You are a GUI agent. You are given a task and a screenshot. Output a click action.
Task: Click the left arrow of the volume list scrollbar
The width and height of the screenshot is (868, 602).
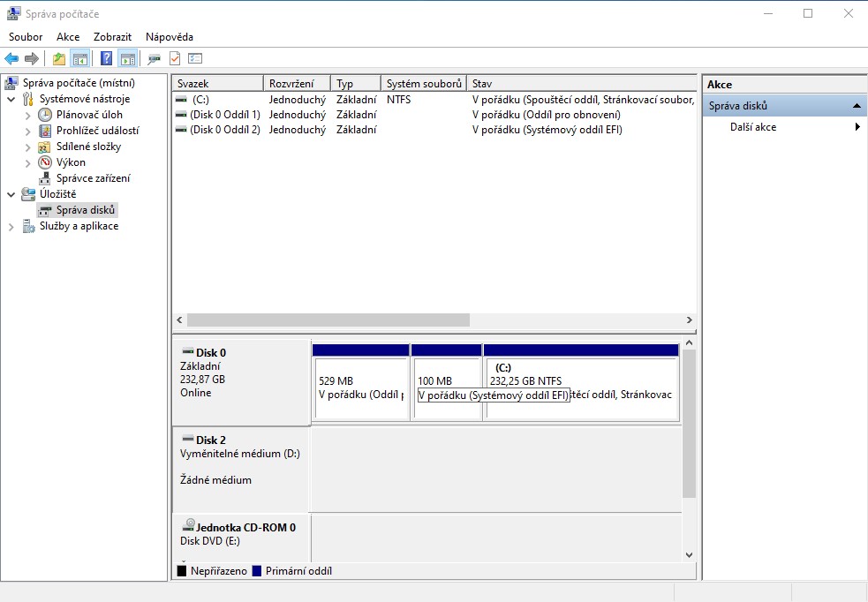coord(179,320)
